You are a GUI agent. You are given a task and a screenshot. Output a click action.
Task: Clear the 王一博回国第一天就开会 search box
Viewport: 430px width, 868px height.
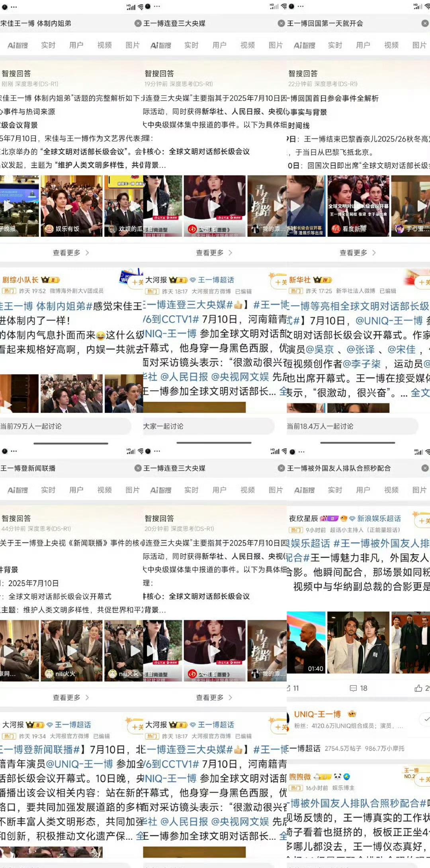[425, 23]
